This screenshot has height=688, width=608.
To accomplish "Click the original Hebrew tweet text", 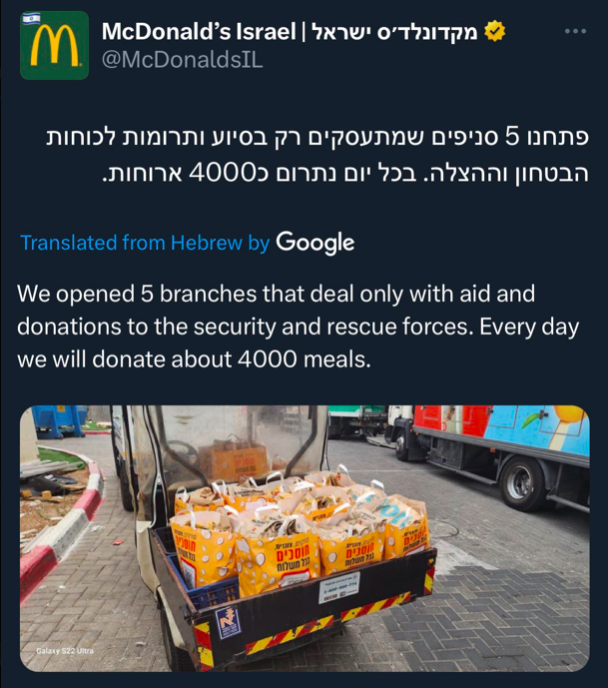I will point(318,154).
